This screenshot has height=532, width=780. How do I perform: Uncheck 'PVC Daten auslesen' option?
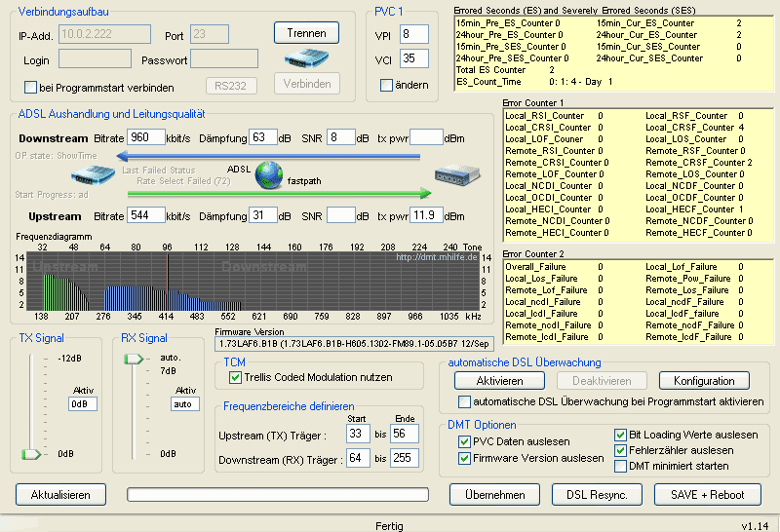click(464, 441)
